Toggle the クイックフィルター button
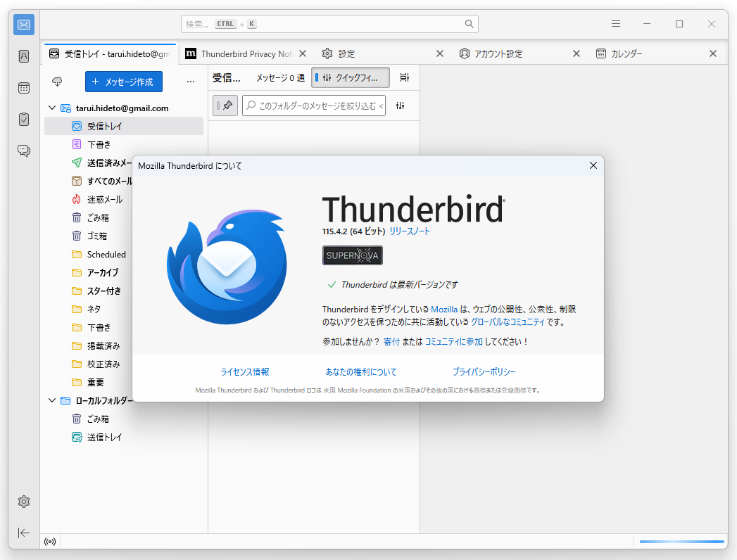Viewport: 737px width, 560px height. pyautogui.click(x=350, y=77)
